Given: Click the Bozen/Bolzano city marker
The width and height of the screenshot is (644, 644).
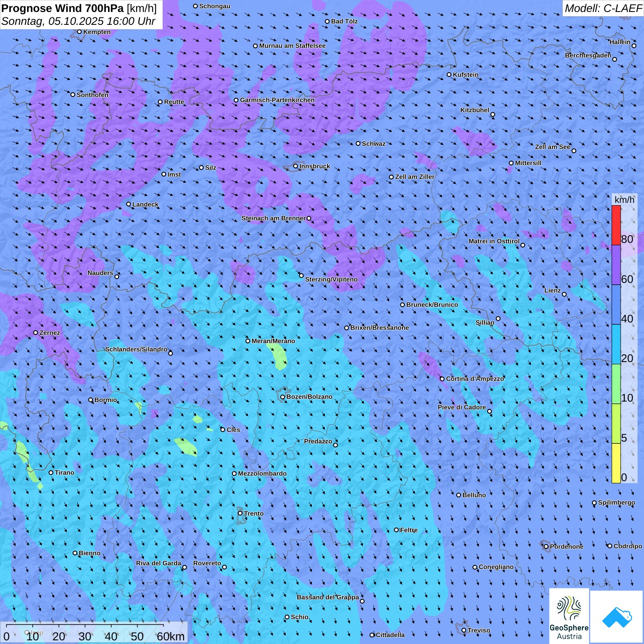Looking at the screenshot, I should coord(283,397).
